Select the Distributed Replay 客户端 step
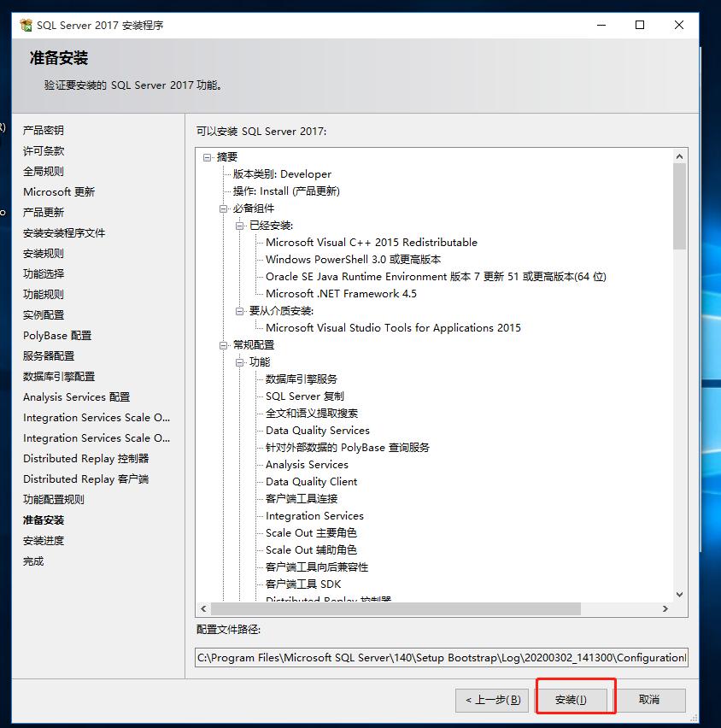This screenshot has width=721, height=728. point(86,479)
